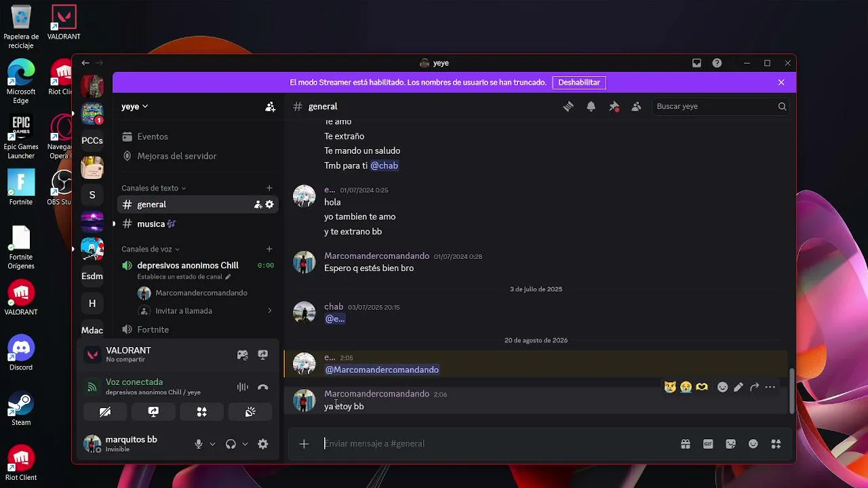
Task: Open the Threads icon in channel header
Action: pos(568,106)
